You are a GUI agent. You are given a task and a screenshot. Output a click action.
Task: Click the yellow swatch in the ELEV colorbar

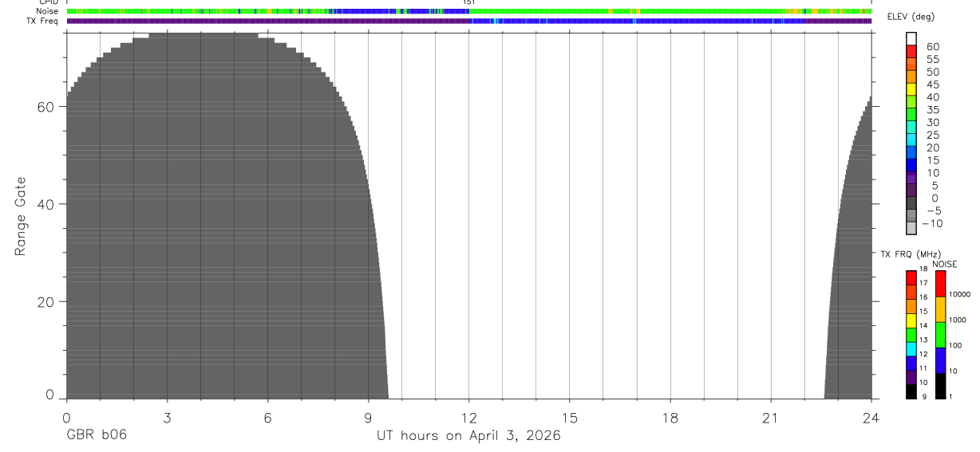[911, 88]
